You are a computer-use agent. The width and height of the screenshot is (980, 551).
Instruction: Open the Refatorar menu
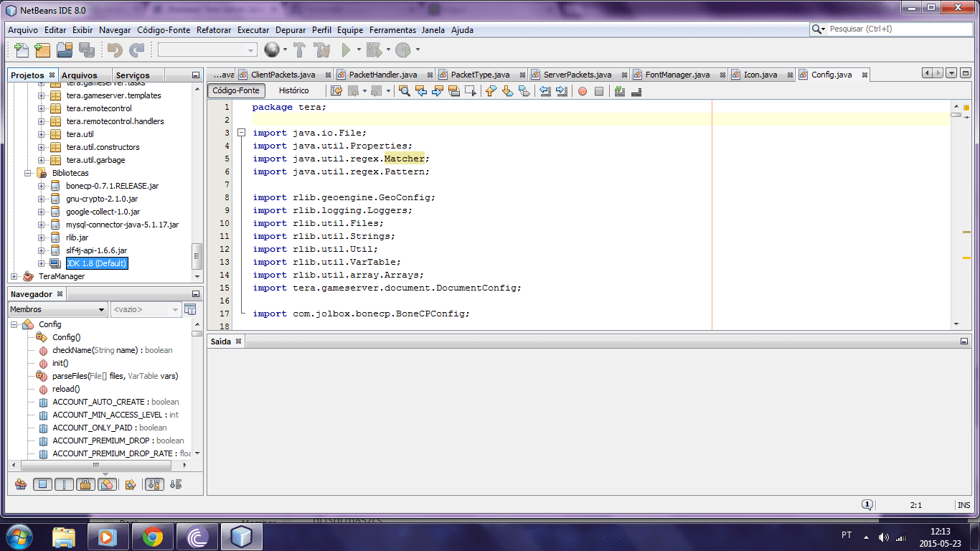(x=214, y=30)
